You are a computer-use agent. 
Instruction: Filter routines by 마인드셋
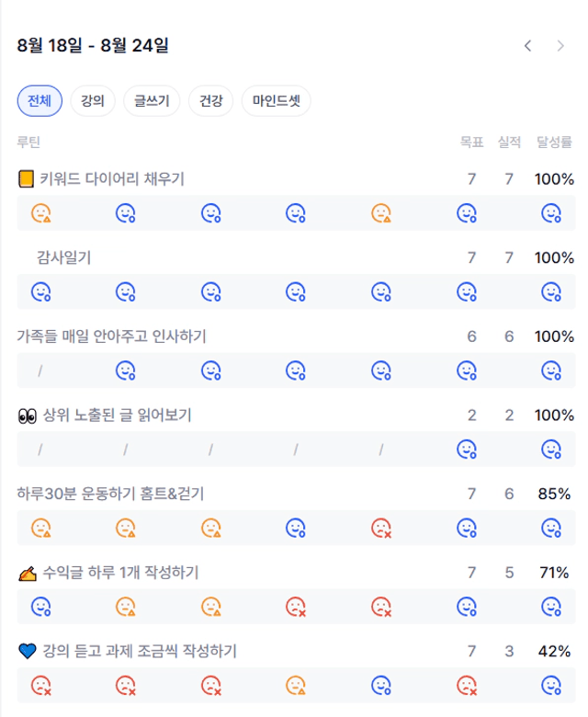pos(276,101)
